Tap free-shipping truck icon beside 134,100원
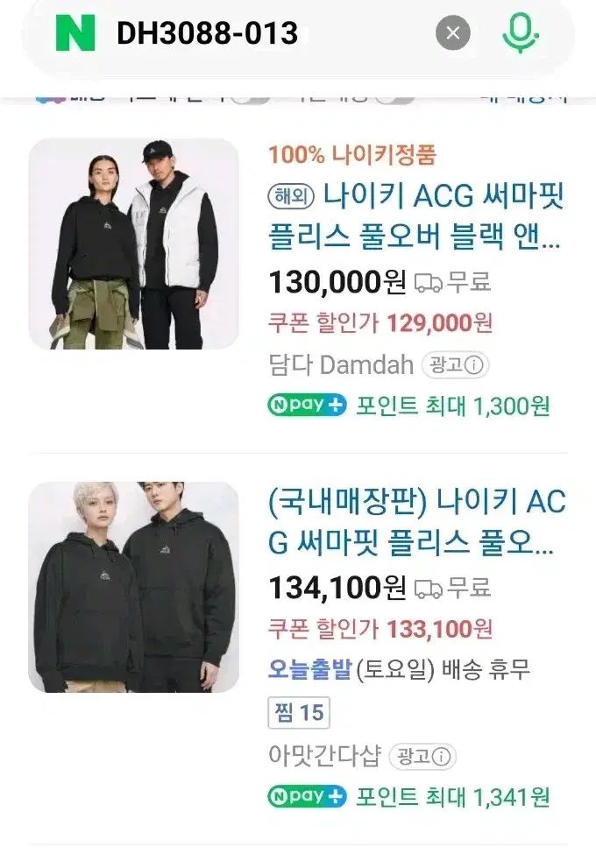This screenshot has height=868, width=596. pos(429,589)
